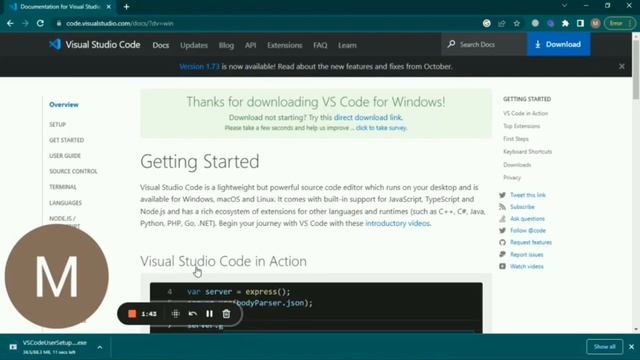
Task: Expand the USER GUIDE sidebar section
Action: point(65,156)
